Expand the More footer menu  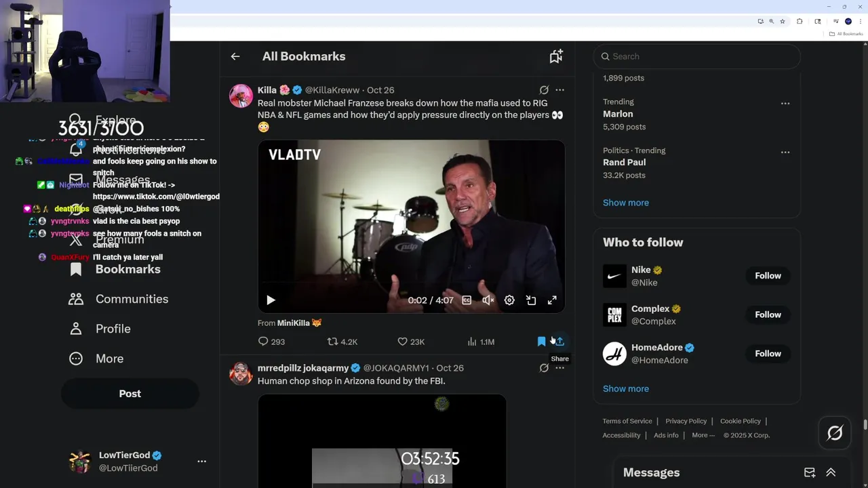coord(703,435)
